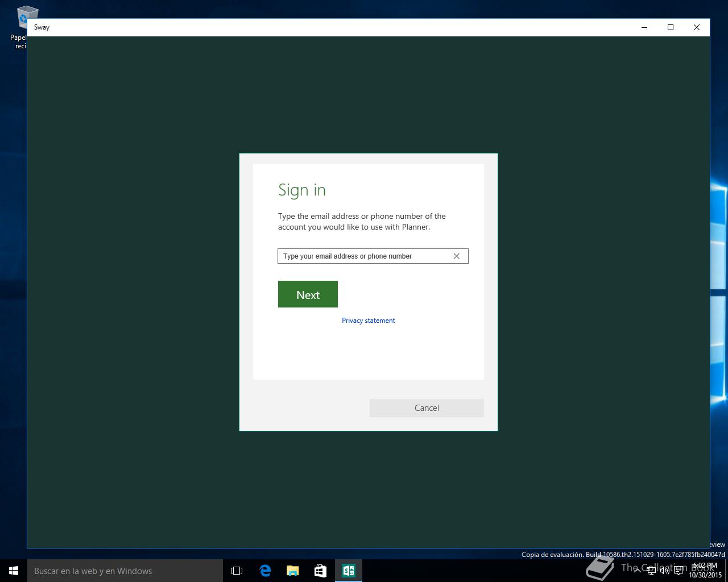Click the Next button in Sign in dialog
This screenshot has height=582, width=728.
click(308, 294)
